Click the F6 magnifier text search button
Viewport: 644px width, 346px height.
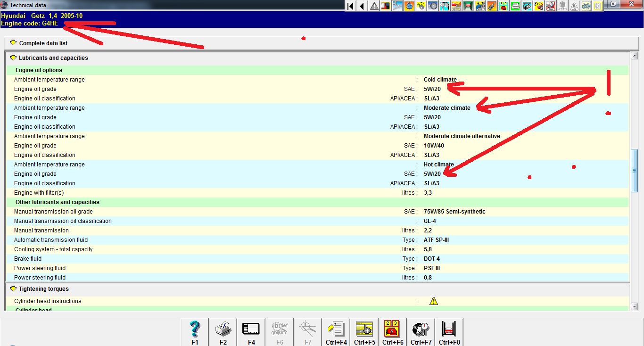click(x=280, y=332)
